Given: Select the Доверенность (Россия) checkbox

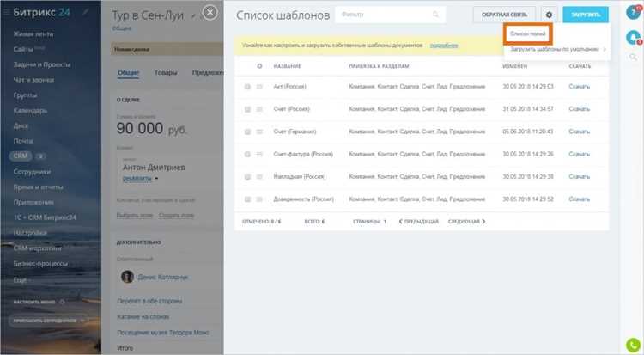Looking at the screenshot, I should coord(247,199).
